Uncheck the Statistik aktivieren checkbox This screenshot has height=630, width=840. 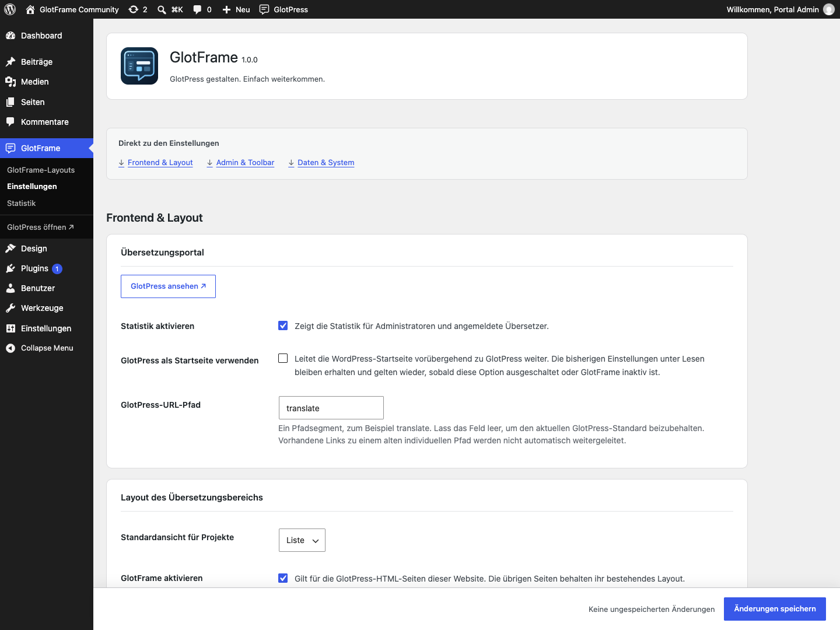click(x=283, y=325)
